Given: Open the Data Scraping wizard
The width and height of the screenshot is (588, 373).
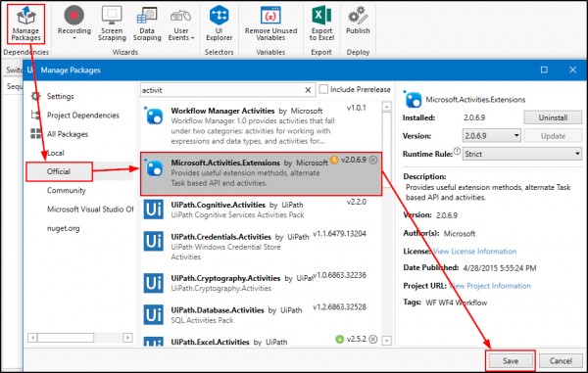Looking at the screenshot, I should pyautogui.click(x=147, y=23).
